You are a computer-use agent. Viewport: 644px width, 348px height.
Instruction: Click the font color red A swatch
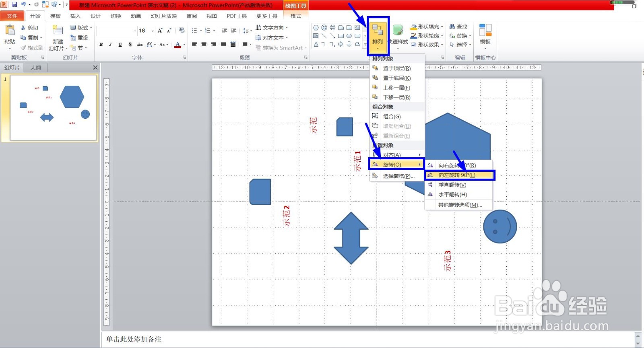click(x=178, y=45)
